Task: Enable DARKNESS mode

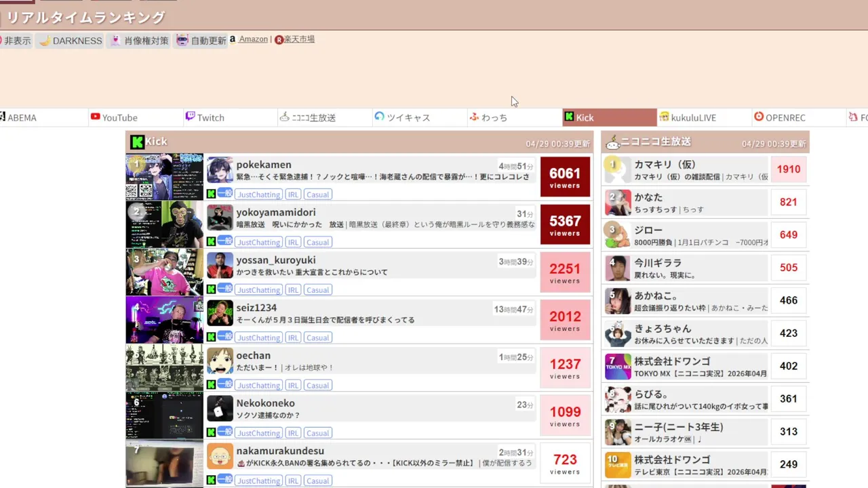Action: click(71, 41)
